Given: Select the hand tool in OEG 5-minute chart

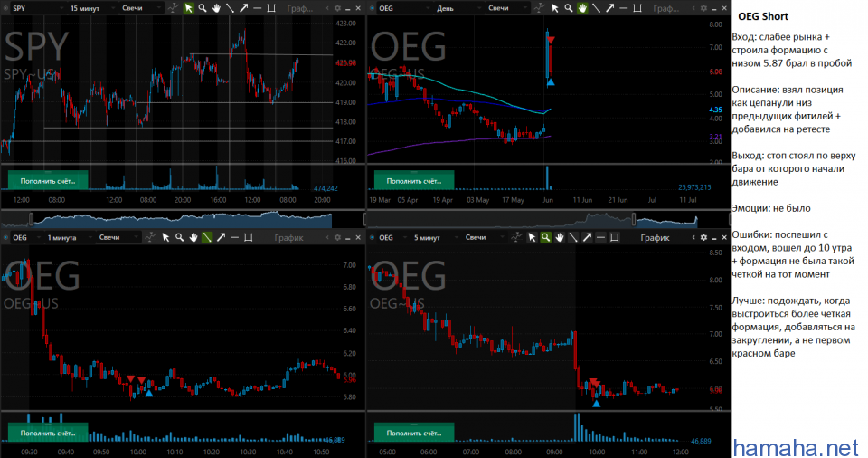Looking at the screenshot, I should (x=560, y=237).
